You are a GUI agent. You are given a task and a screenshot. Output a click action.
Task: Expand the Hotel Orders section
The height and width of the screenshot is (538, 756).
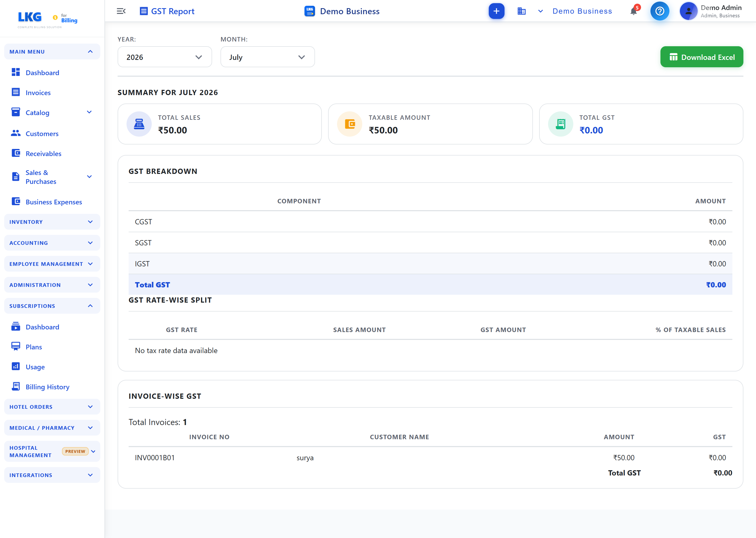point(52,407)
